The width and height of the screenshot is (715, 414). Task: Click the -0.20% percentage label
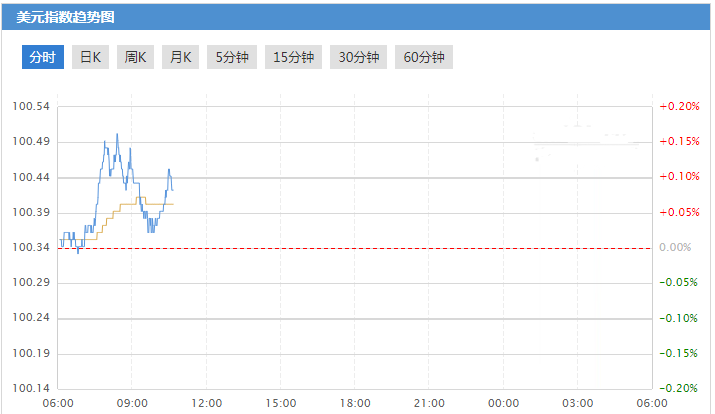[679, 389]
